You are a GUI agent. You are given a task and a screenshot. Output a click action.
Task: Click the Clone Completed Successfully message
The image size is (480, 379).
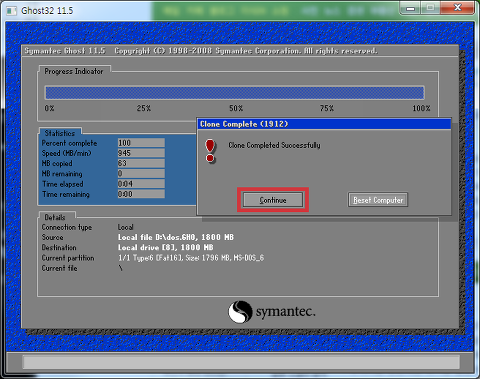pyautogui.click(x=274, y=145)
